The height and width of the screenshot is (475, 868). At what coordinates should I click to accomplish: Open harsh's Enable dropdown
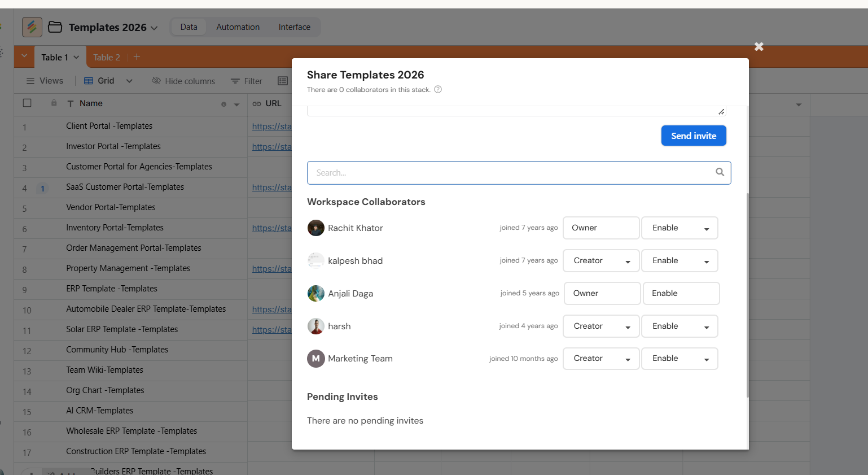click(x=680, y=326)
